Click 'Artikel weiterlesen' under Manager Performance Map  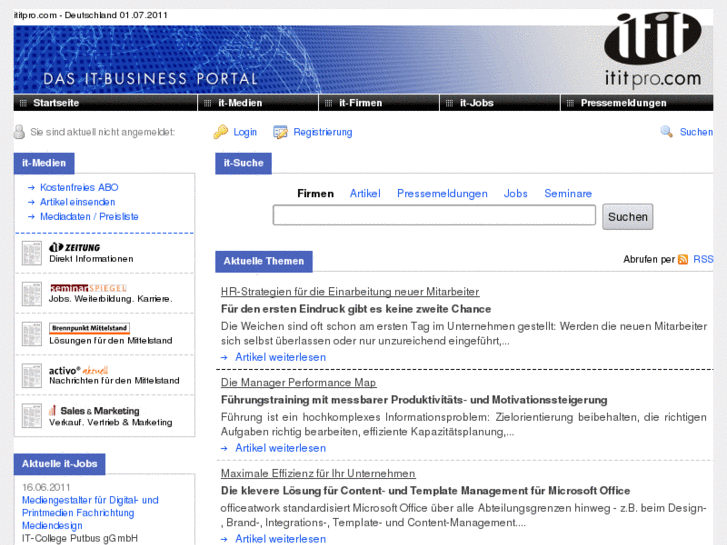[x=281, y=448]
